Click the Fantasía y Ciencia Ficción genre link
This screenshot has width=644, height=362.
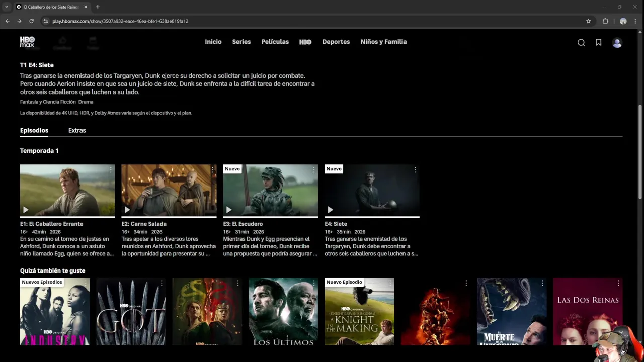(x=48, y=102)
